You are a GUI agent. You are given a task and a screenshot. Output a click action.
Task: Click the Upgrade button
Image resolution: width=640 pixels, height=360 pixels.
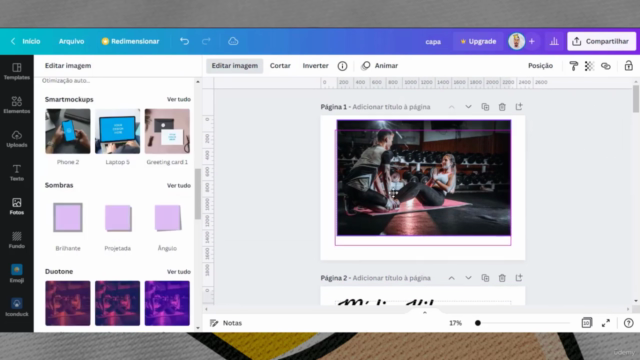click(478, 41)
